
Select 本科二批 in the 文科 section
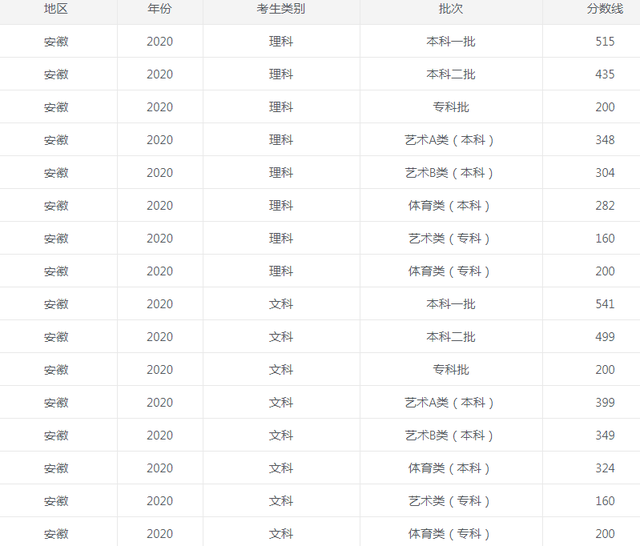click(x=450, y=337)
